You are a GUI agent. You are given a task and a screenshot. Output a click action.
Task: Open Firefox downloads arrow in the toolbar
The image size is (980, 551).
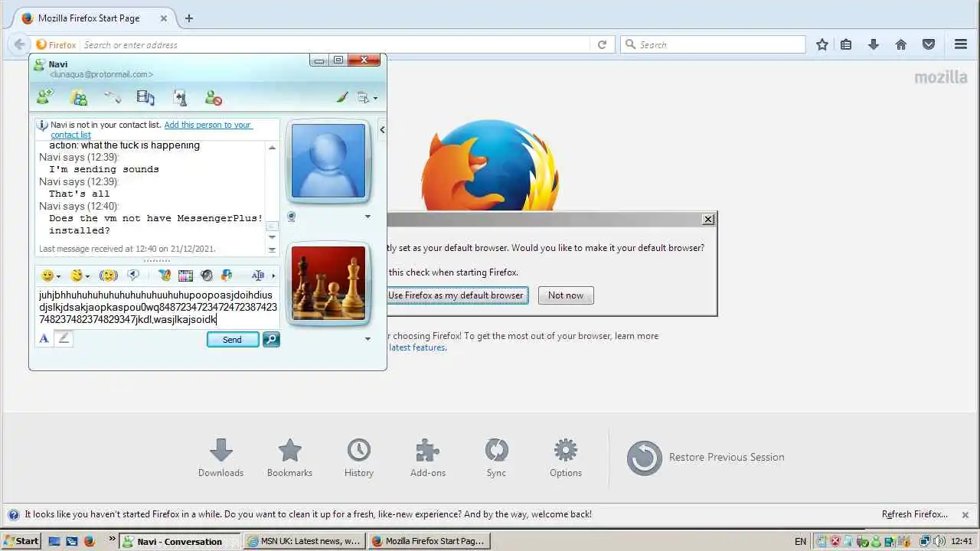click(874, 44)
